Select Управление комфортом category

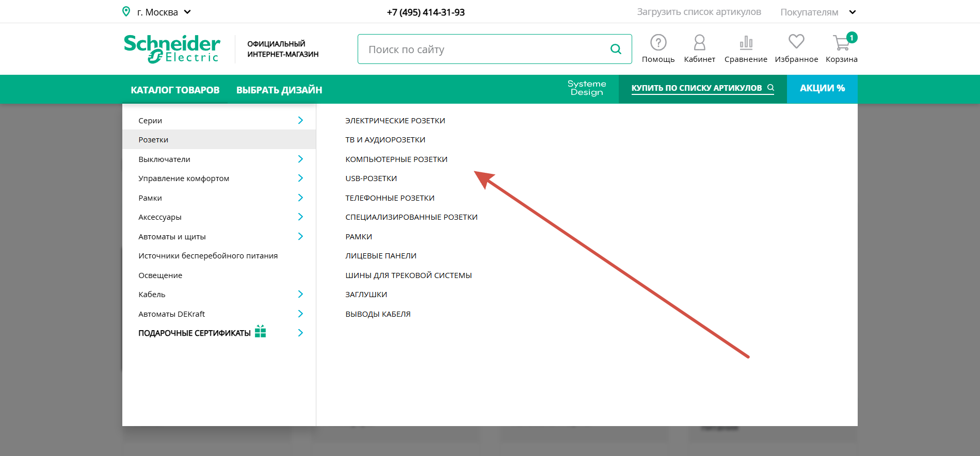184,178
